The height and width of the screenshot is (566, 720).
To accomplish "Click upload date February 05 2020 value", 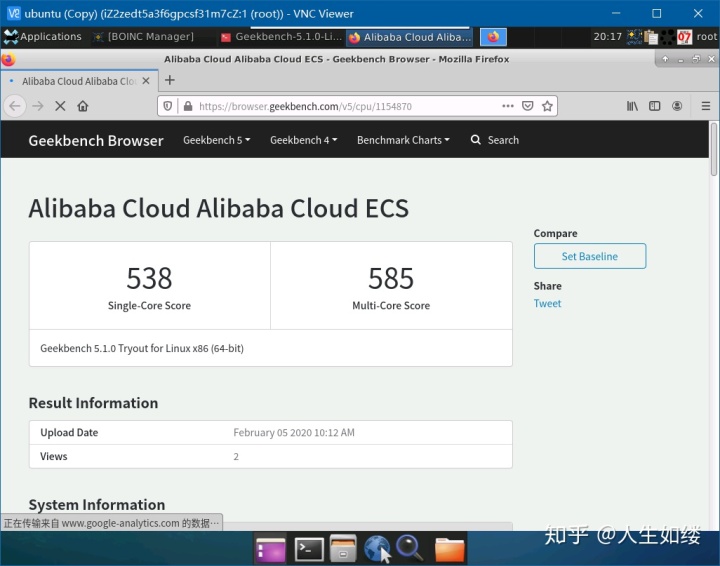I will [294, 432].
